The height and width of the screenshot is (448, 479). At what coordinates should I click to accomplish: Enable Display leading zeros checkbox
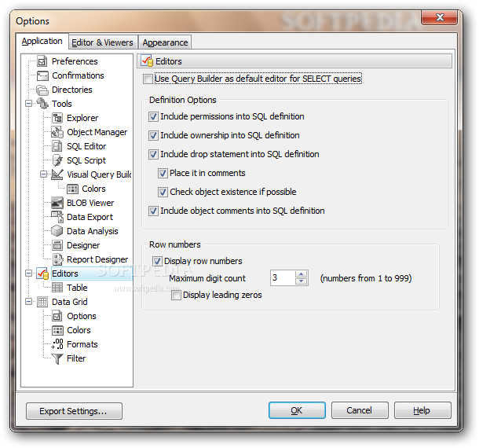point(176,295)
